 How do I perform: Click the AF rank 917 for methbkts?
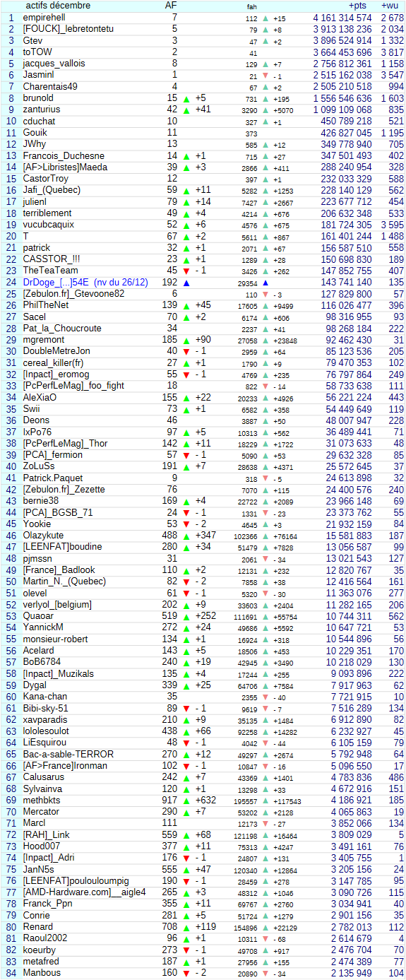click(x=169, y=801)
